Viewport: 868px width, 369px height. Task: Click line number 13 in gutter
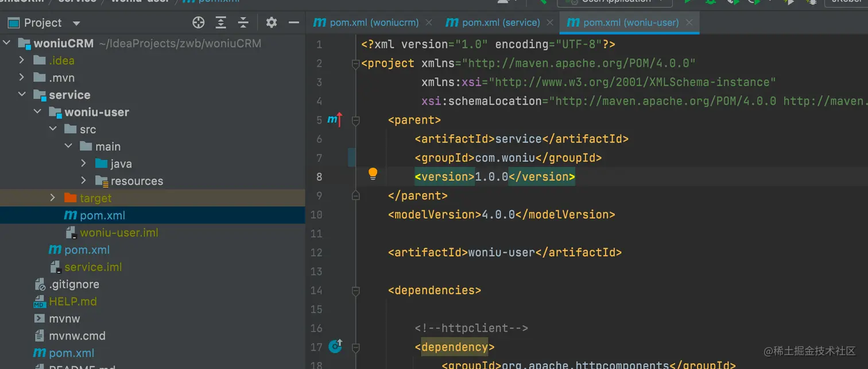(316, 271)
